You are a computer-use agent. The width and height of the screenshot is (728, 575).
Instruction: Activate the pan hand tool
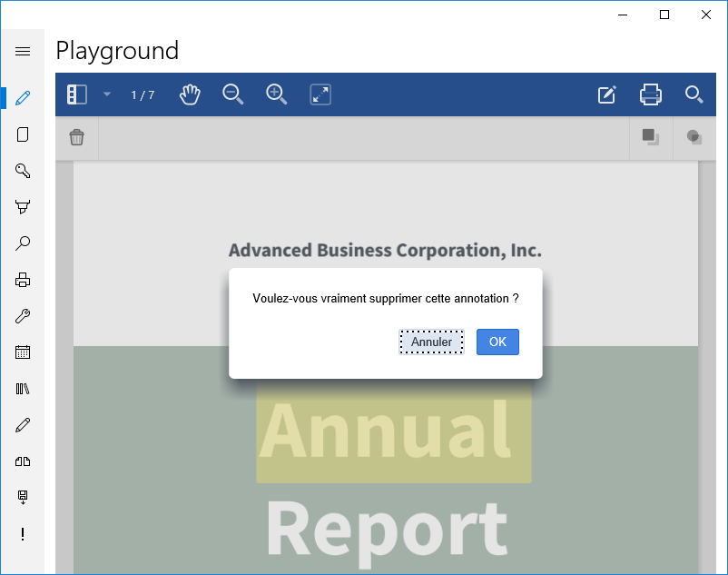[x=190, y=94]
